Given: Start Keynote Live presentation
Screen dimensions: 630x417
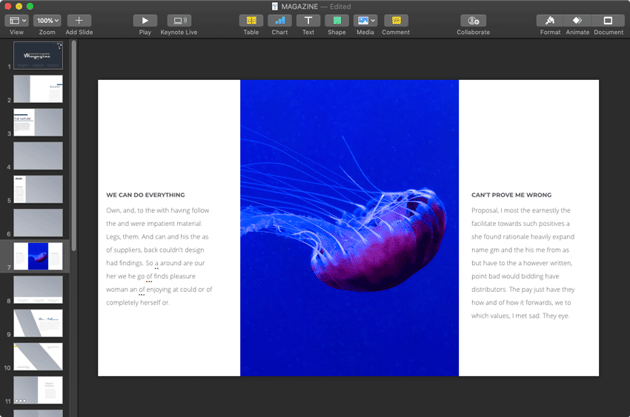Looking at the screenshot, I should click(179, 20).
